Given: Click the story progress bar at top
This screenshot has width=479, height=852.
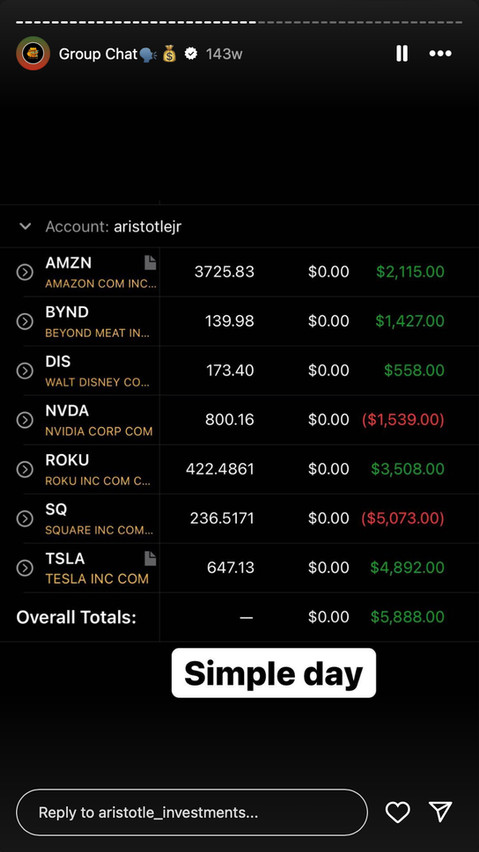Looking at the screenshot, I should 239,22.
